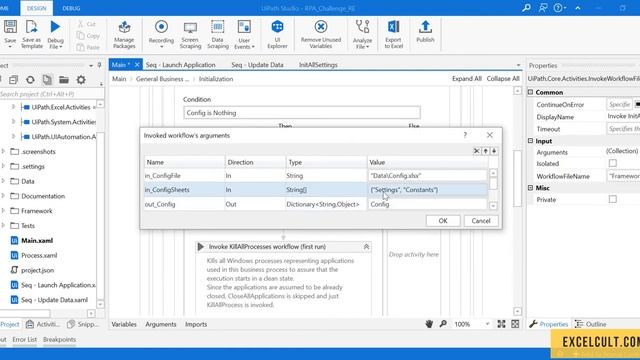Open User Events menu
This screenshot has width=640, height=360.
(x=244, y=35)
